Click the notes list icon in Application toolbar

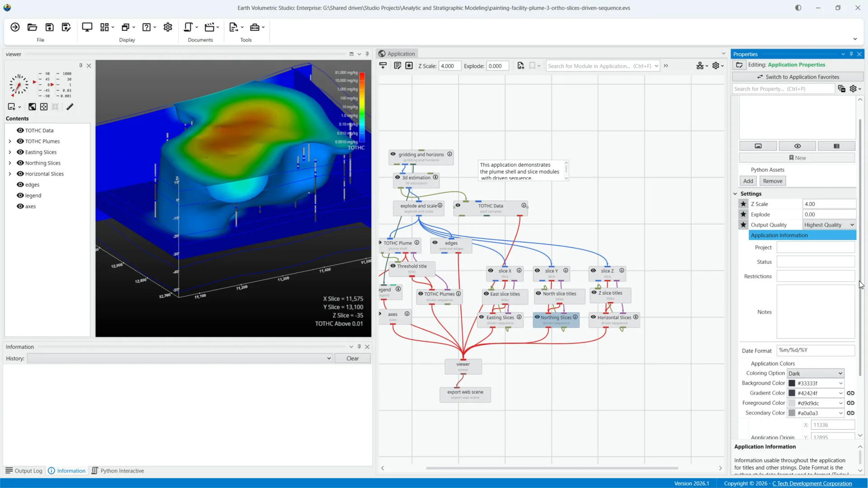point(397,66)
